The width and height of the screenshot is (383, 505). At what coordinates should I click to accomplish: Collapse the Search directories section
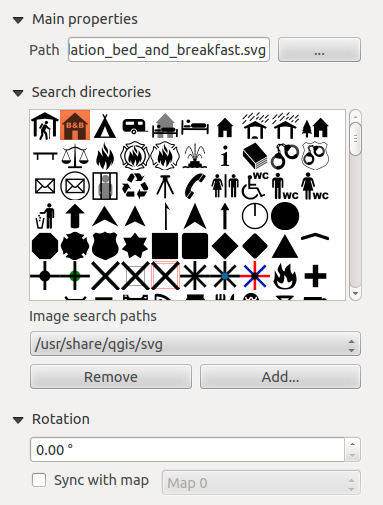point(18,93)
